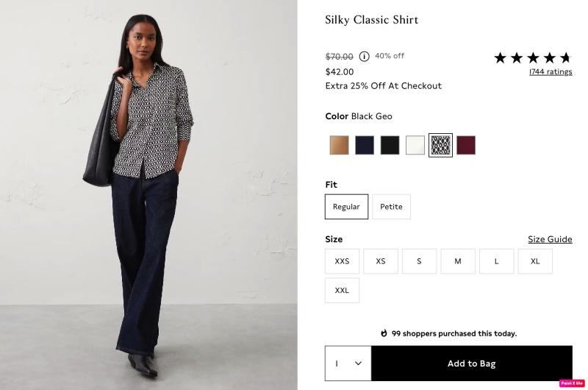
Task: Click the flame icon beside shoppers text
Action: (x=384, y=333)
